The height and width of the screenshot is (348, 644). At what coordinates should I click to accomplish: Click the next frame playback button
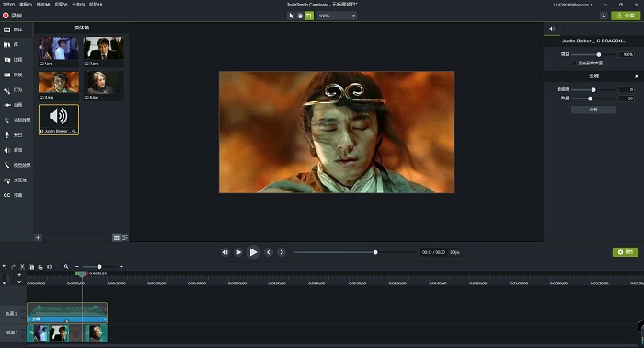(238, 252)
